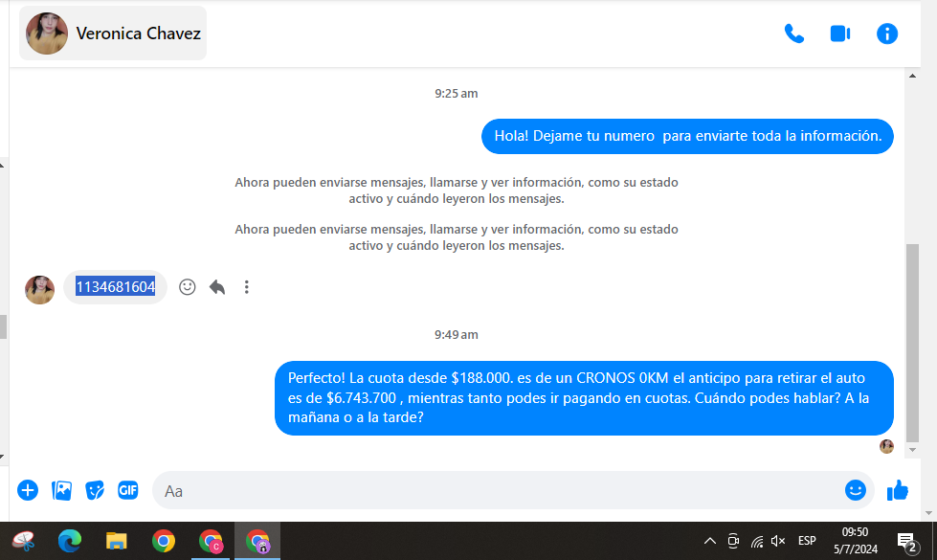Open Snipping Tool from the taskbar

[x=23, y=542]
